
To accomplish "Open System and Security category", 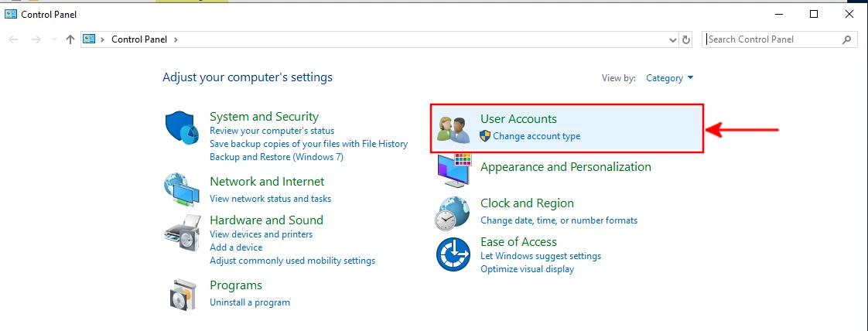I will pyautogui.click(x=264, y=117).
